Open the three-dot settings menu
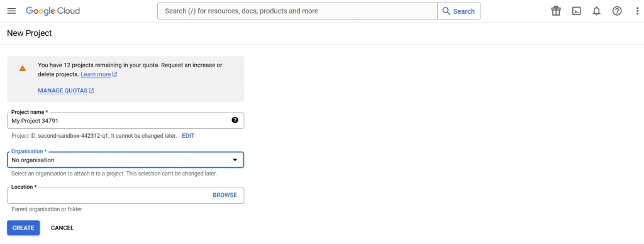Image resolution: width=644 pixels, height=244 pixels. point(637,11)
